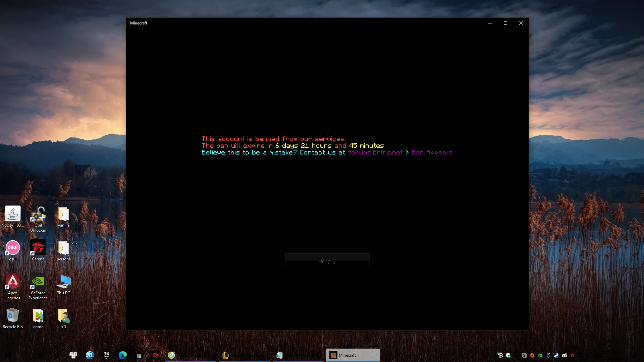Select the xD folder on desktop
The image size is (644, 362).
(x=63, y=318)
